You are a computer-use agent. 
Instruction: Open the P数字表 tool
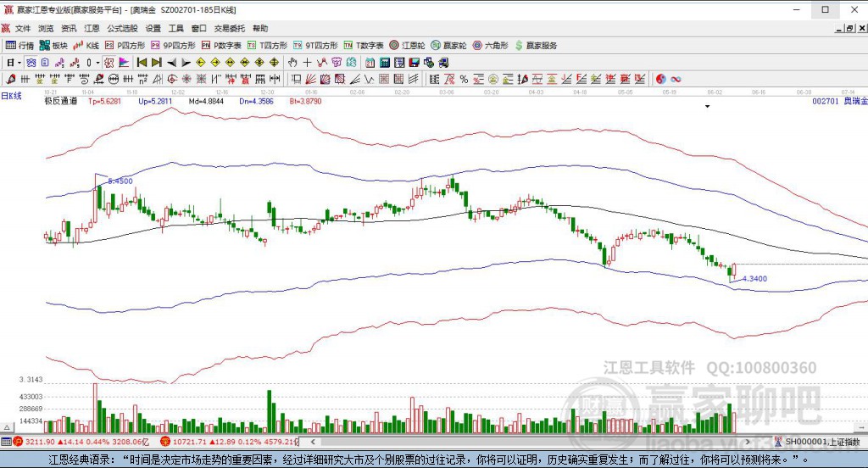click(x=221, y=46)
